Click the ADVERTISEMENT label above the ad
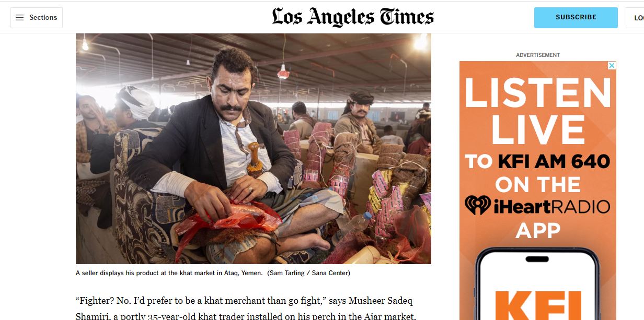The height and width of the screenshot is (320, 644). [x=538, y=55]
